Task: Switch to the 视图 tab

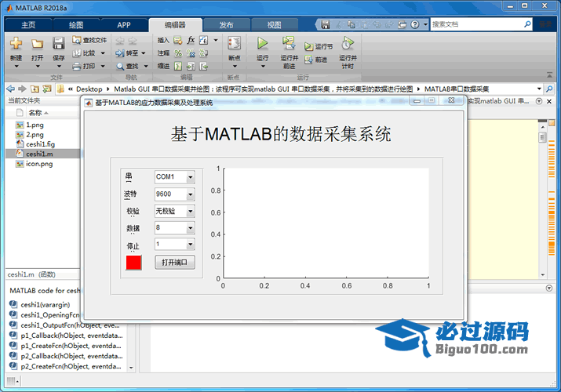Action: point(274,24)
